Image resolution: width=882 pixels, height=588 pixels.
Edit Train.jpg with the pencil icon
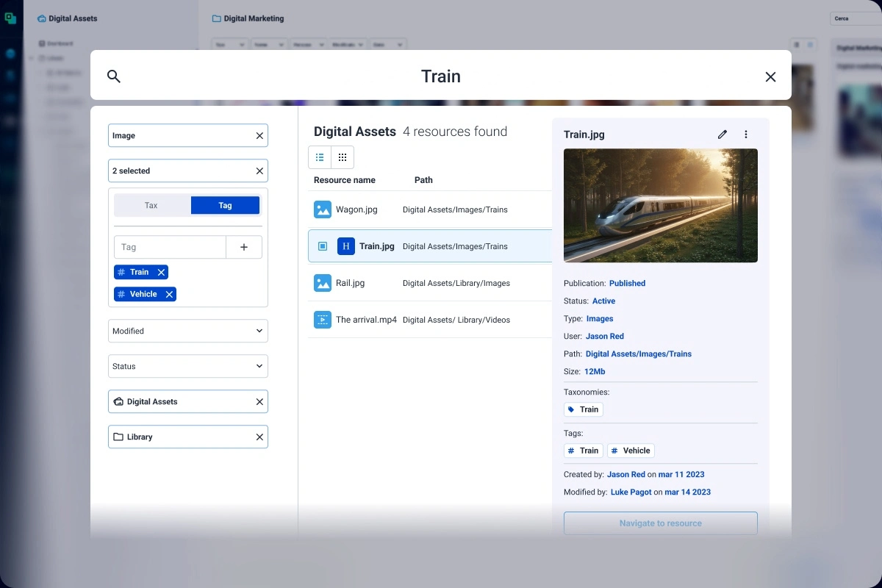tap(723, 135)
